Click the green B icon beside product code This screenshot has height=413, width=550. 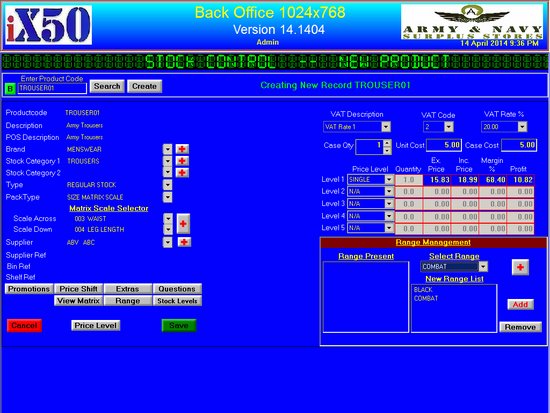[10, 89]
